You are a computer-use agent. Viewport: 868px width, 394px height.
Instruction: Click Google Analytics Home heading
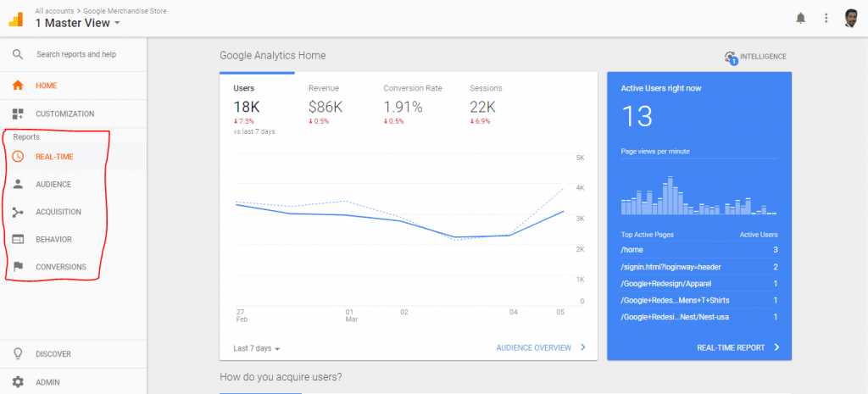click(x=273, y=55)
